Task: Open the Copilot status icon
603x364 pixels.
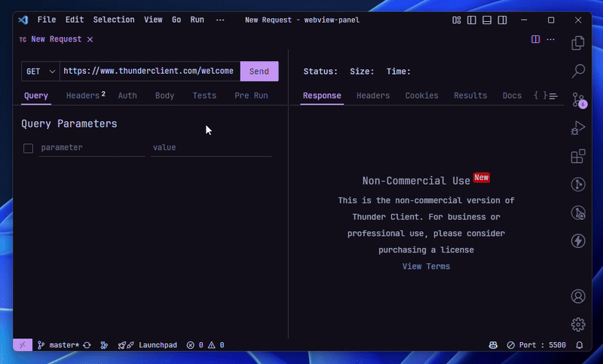Action: 493,344
